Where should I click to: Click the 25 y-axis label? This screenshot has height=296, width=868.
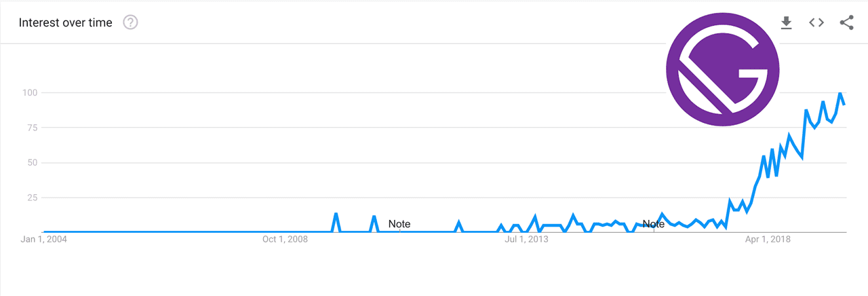31,198
